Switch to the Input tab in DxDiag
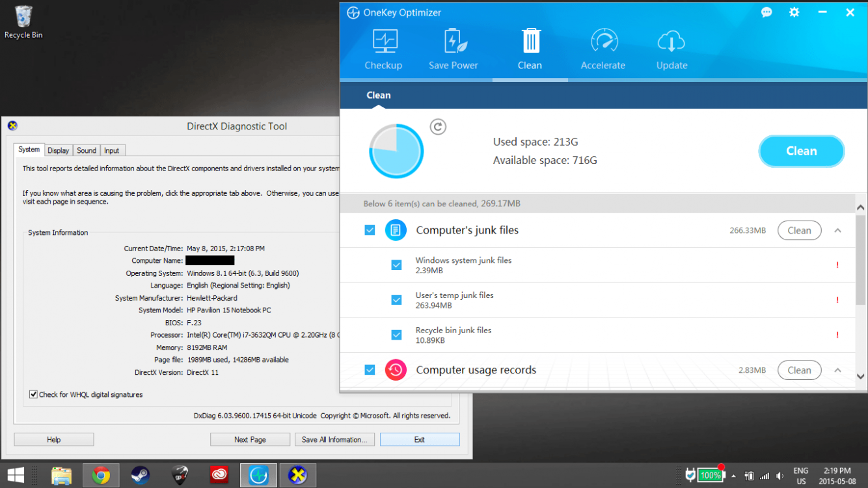868x488 pixels. point(112,150)
